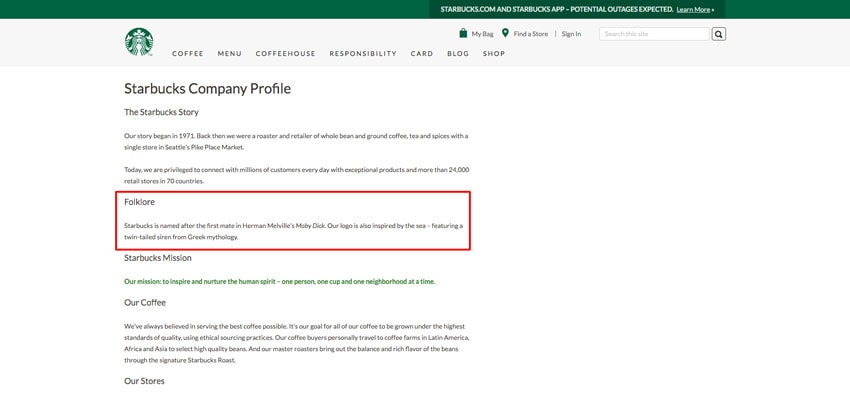
Task: Click the paragraph about Moby Dick naming
Action: pos(293,231)
